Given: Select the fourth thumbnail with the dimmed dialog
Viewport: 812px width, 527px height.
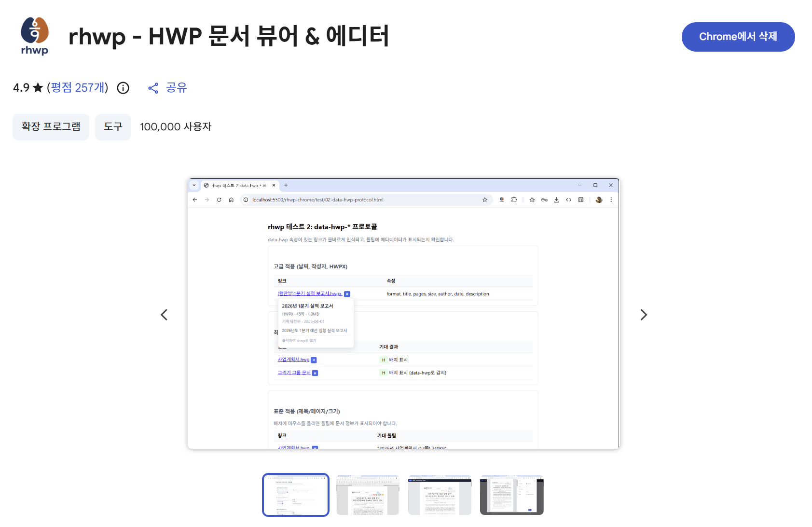Looking at the screenshot, I should click(x=512, y=495).
